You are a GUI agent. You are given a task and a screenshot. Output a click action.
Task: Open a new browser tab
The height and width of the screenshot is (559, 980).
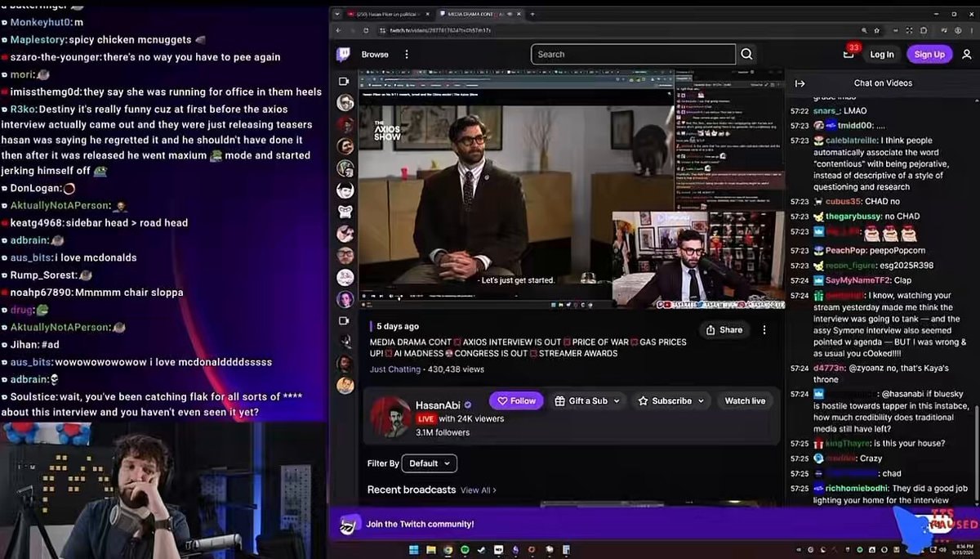[x=532, y=14]
